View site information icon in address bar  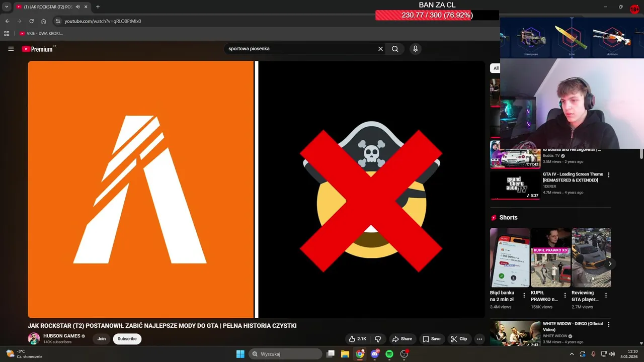click(x=58, y=21)
